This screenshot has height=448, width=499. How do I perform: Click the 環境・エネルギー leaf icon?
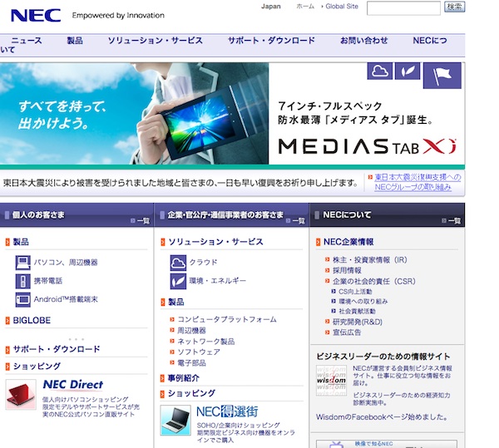click(x=178, y=281)
